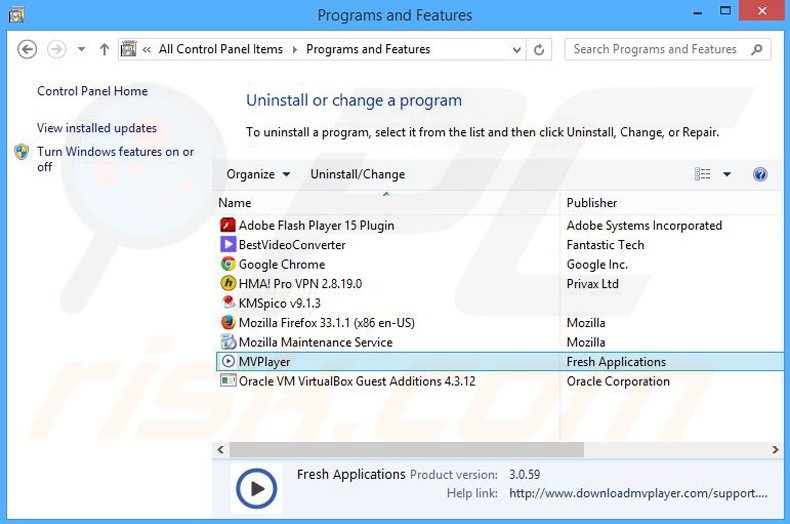Select Mozilla Firefox 33.1.1 entry

coord(326,323)
